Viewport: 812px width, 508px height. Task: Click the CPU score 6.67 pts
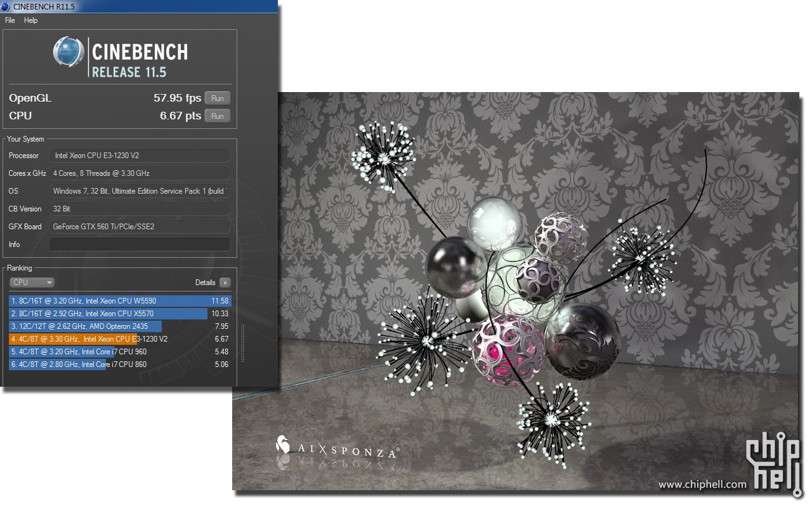(180, 116)
